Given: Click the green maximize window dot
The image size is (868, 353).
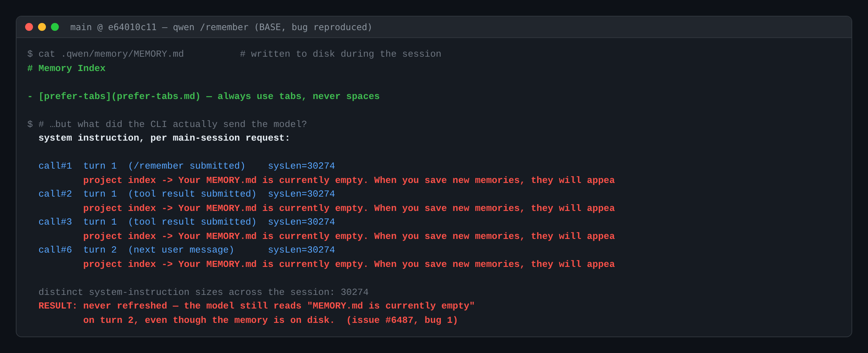Looking at the screenshot, I should 55,27.
